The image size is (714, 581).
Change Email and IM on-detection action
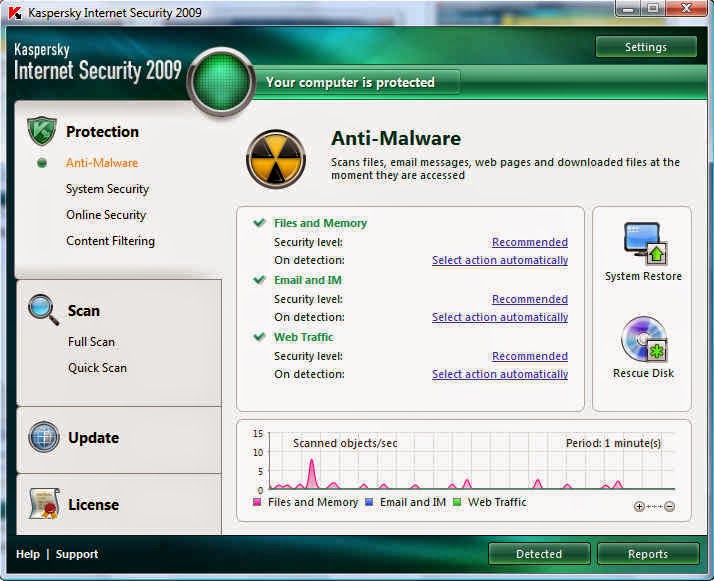click(x=500, y=317)
